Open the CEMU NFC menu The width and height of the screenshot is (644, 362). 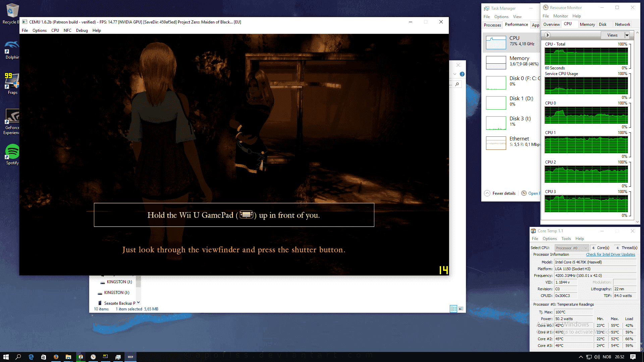[x=67, y=31]
